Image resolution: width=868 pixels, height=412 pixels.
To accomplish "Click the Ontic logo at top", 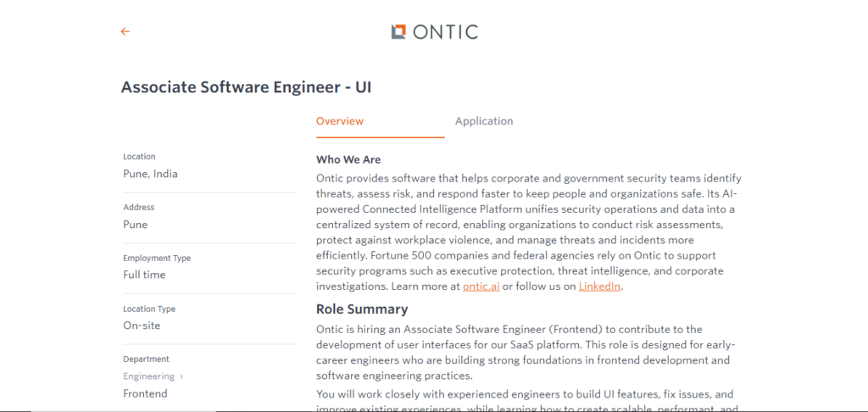I will click(434, 32).
